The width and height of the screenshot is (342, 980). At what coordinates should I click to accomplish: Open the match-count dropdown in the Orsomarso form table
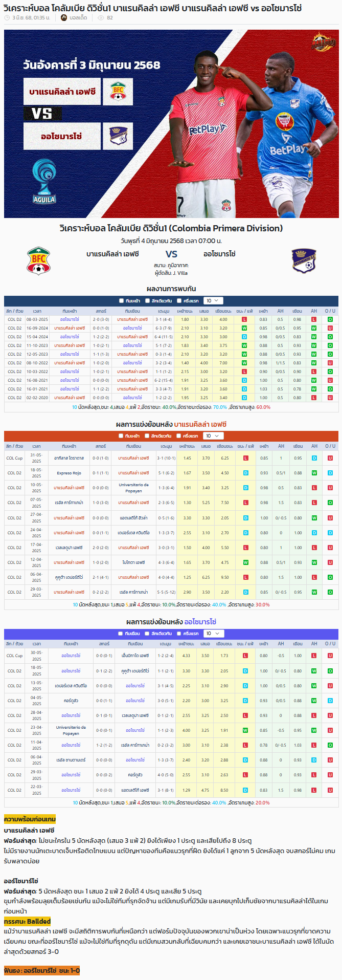pos(213,634)
